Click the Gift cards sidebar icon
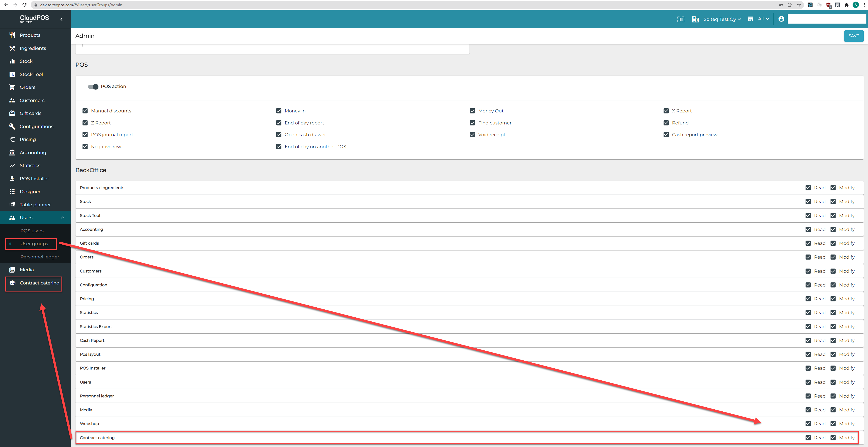 12,113
